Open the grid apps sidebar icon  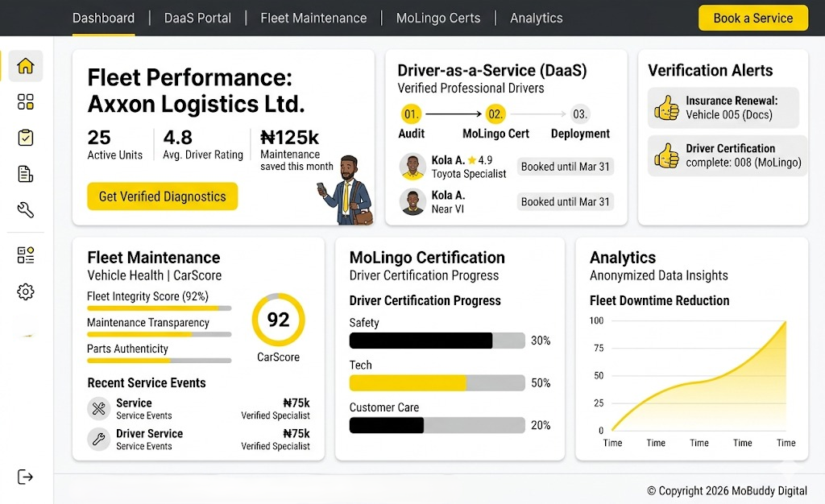point(26,102)
